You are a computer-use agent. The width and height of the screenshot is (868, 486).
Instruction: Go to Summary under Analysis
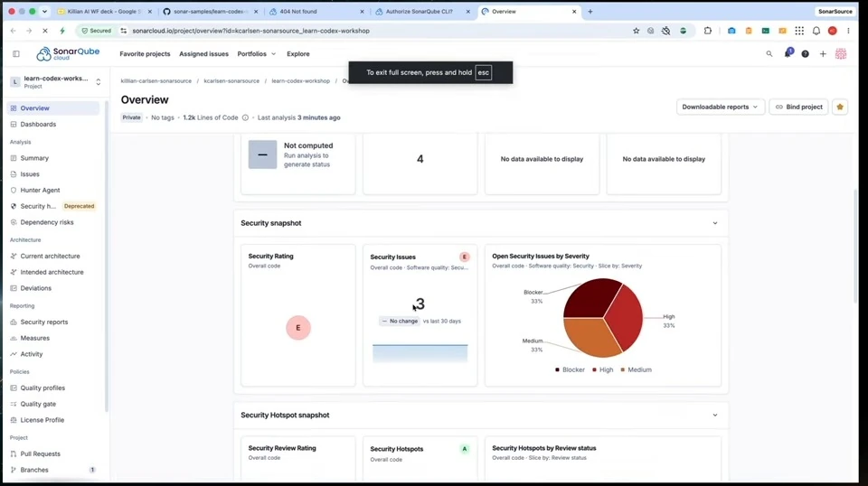[53, 158]
